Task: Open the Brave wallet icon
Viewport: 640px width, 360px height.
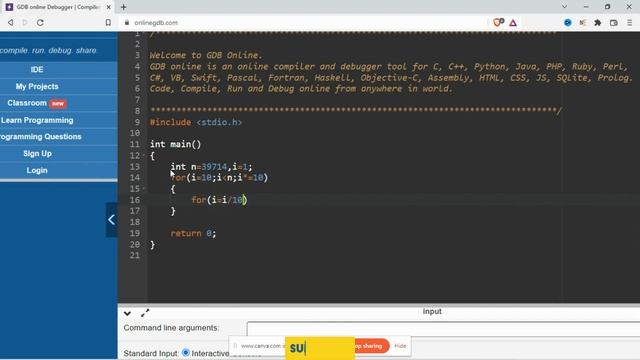Action: (x=613, y=23)
